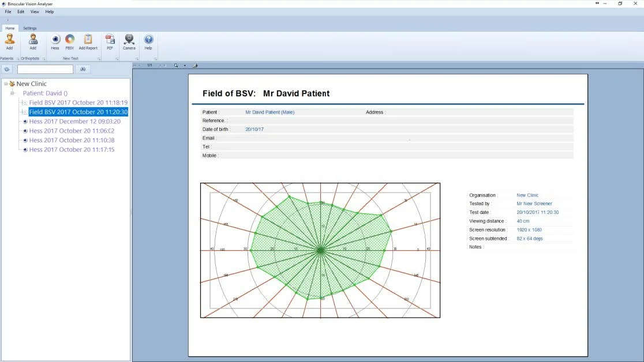Select the Home ribbon tab
This screenshot has width=644, height=362.
(x=10, y=28)
